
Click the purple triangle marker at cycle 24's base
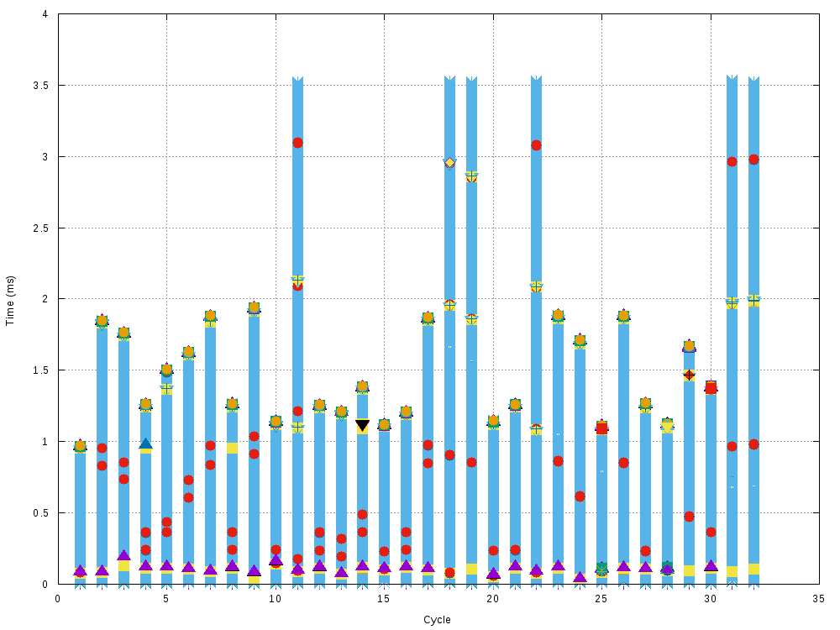click(579, 577)
